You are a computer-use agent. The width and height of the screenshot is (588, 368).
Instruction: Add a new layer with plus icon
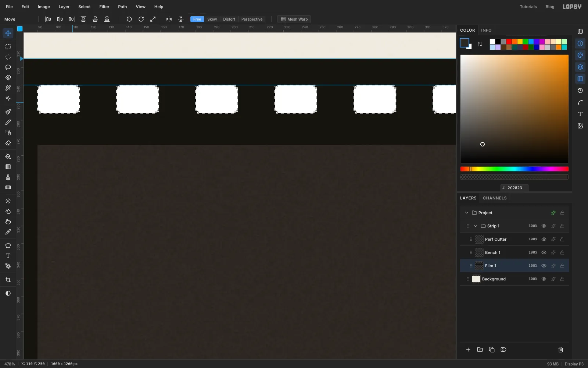click(x=468, y=350)
